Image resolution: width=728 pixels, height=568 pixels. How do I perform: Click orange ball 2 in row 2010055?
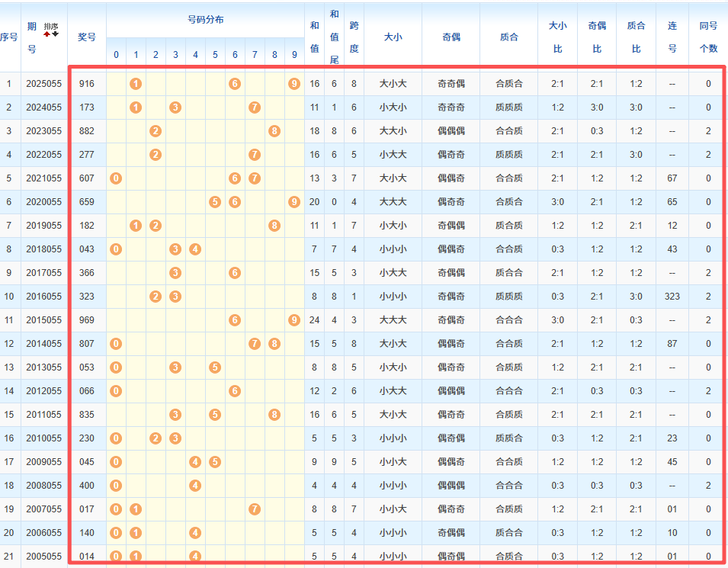(156, 438)
